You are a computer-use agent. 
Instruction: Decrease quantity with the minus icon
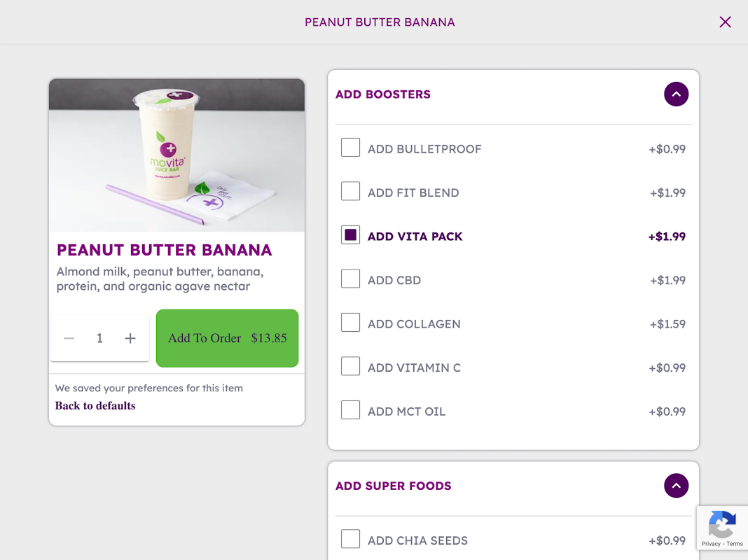tap(69, 339)
